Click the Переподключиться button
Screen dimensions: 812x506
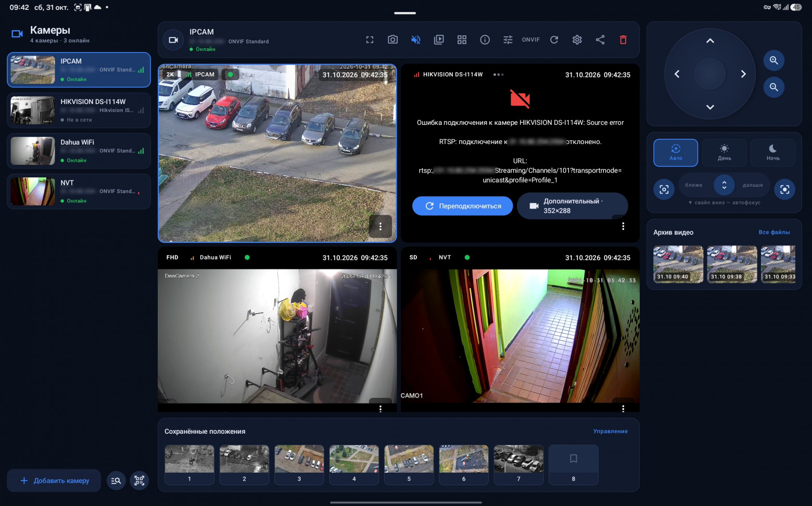click(462, 206)
